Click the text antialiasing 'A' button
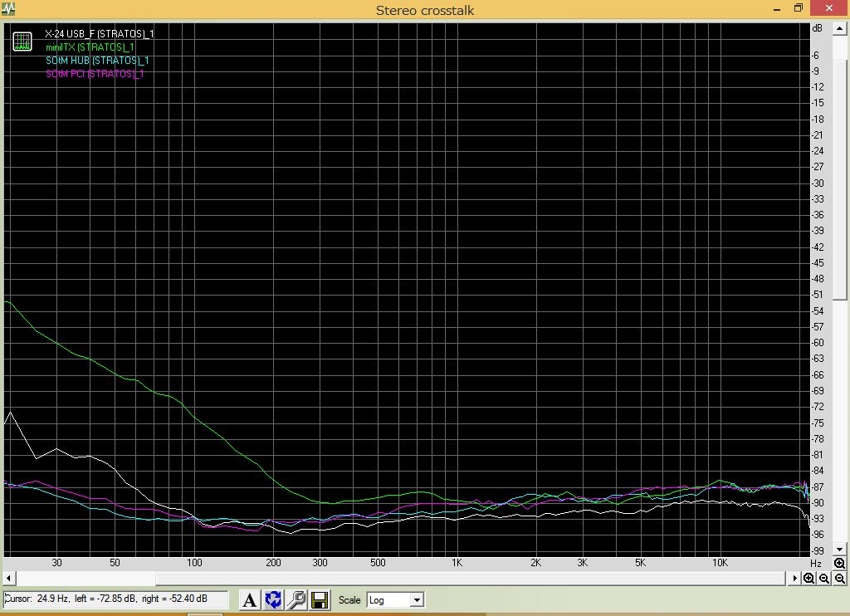 (x=249, y=599)
